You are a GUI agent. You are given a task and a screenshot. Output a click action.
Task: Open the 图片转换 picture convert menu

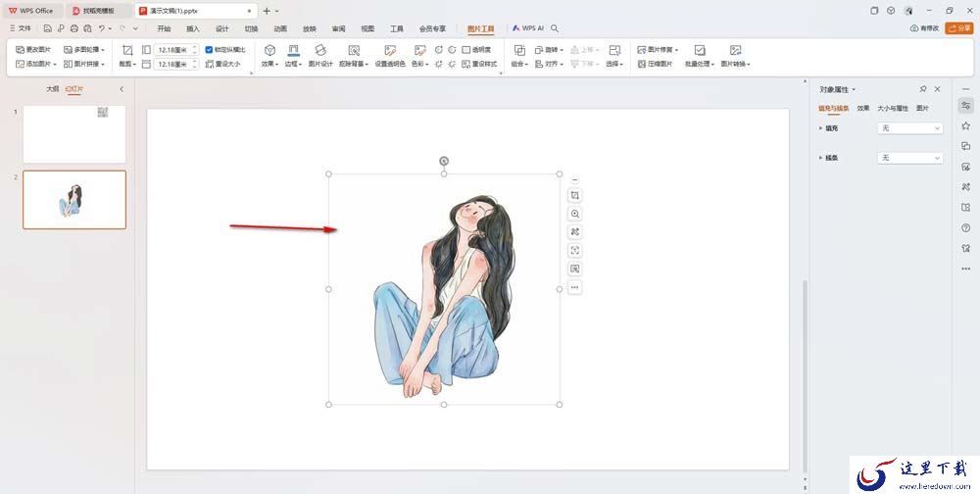[x=736, y=56]
